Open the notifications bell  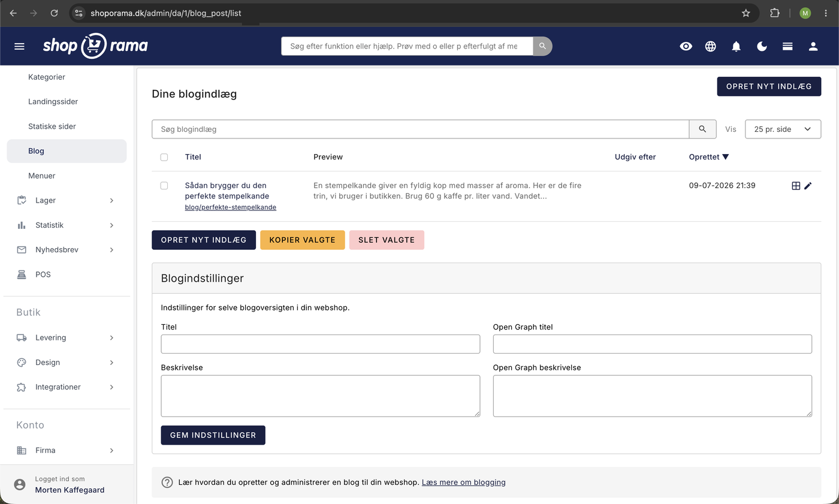tap(737, 46)
